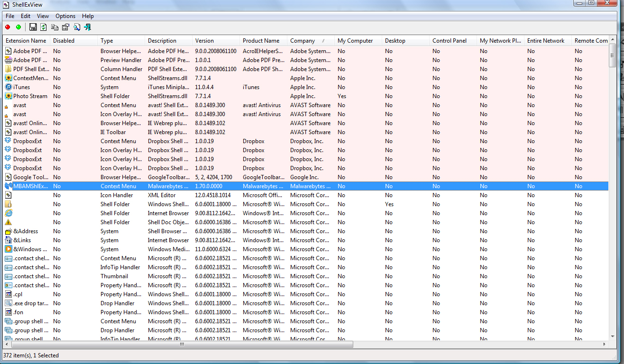Viewport: 624px width, 364px height.
Task: Sort by the Product Name column header
Action: [264, 41]
